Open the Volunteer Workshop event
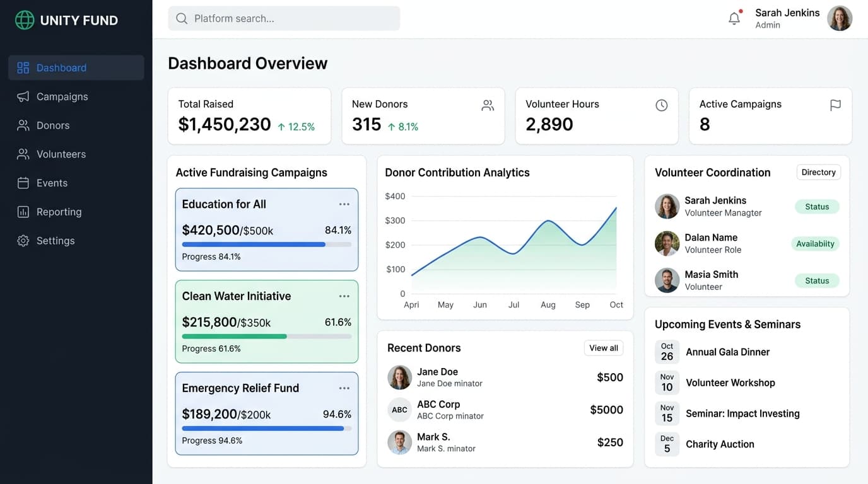The width and height of the screenshot is (868, 484). (730, 383)
